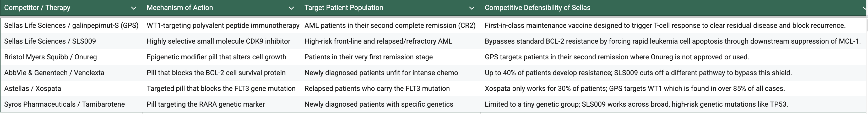
Task: Open the Competitor / Therapy column filter dropdown
Action: click(133, 8)
